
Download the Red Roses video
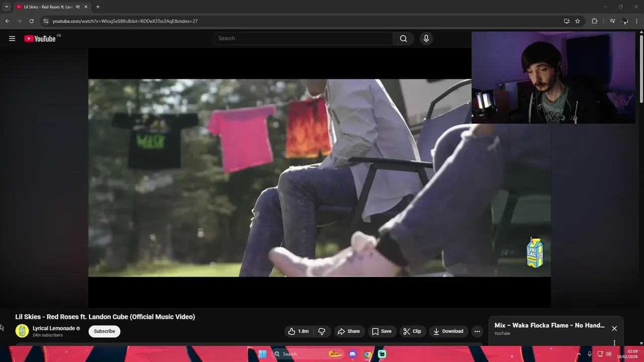click(x=448, y=331)
